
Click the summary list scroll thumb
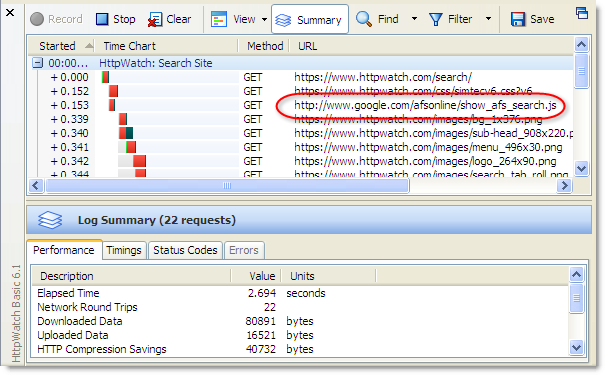coord(576,298)
